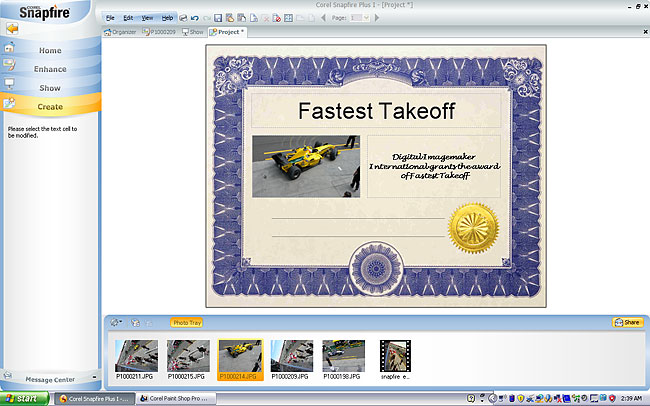Switch to the P1000209 tab
The image size is (650, 406).
coord(158,32)
